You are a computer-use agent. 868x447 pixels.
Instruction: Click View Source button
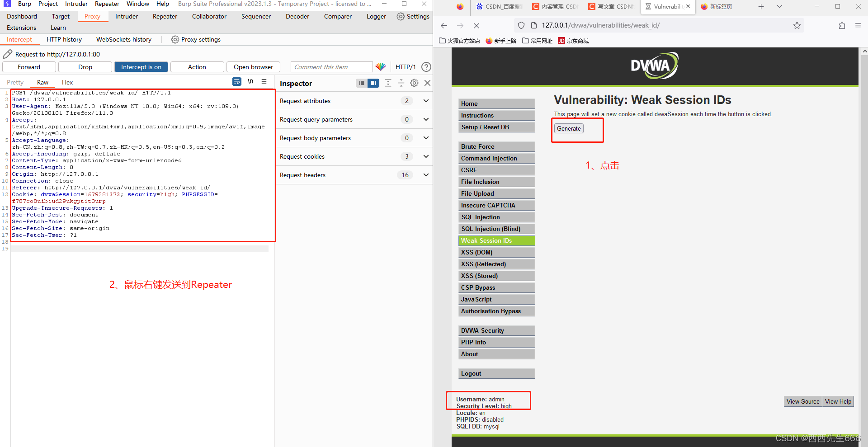click(803, 401)
